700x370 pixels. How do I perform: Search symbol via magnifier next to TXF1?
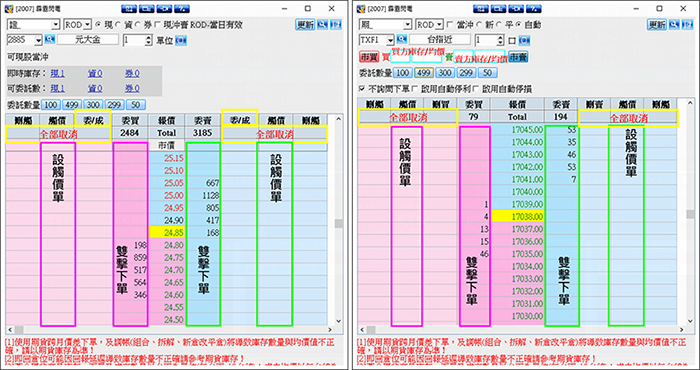click(x=401, y=40)
